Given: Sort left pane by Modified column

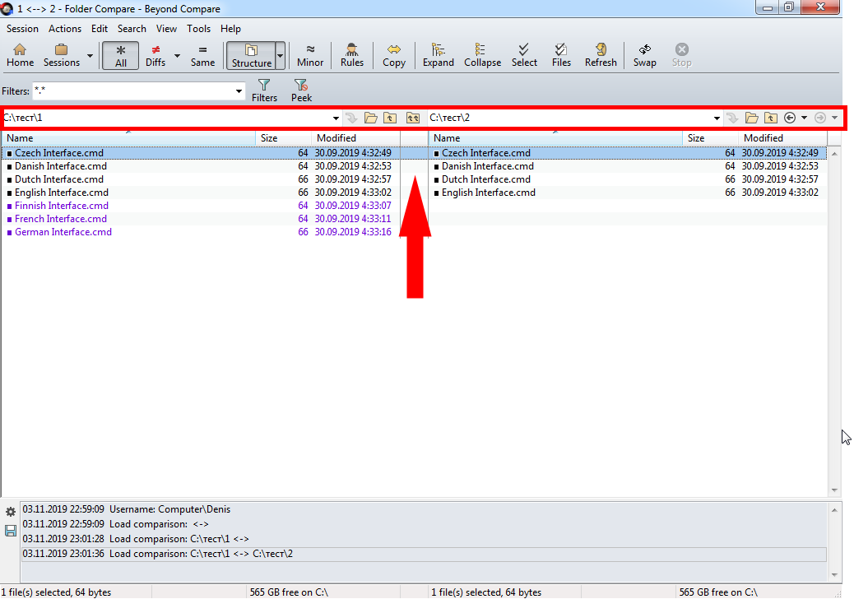Looking at the screenshot, I should [337, 138].
